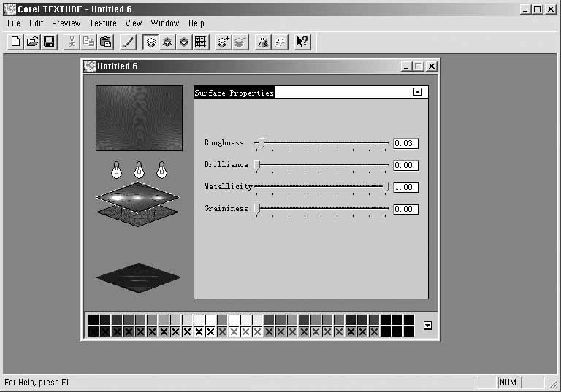561x392 pixels.
Task: Click the texture preview thumbnail
Action: (x=139, y=118)
